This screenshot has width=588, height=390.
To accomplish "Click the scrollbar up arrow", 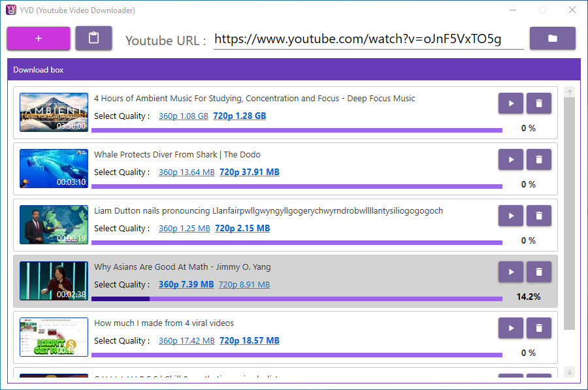I will [569, 92].
